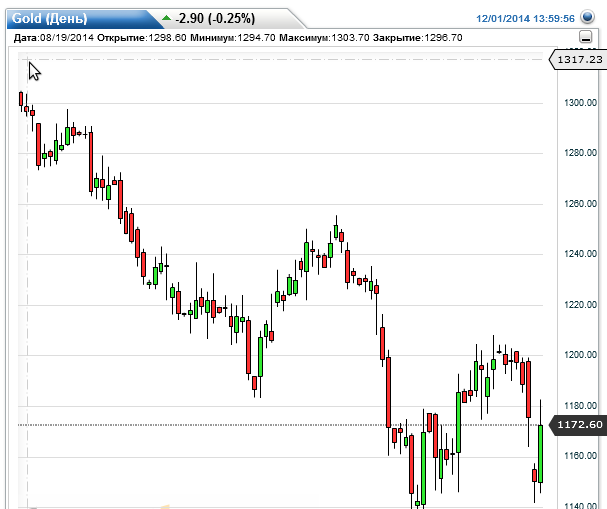607x509 pixels.
Task: Click the Дата:08/19/2014 readout
Action: click(x=54, y=38)
